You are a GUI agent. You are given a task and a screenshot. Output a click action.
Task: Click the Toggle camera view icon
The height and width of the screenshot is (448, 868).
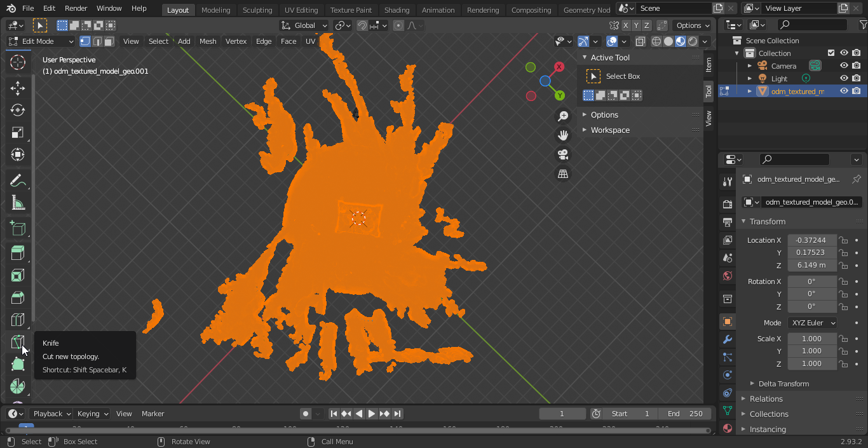(x=563, y=154)
